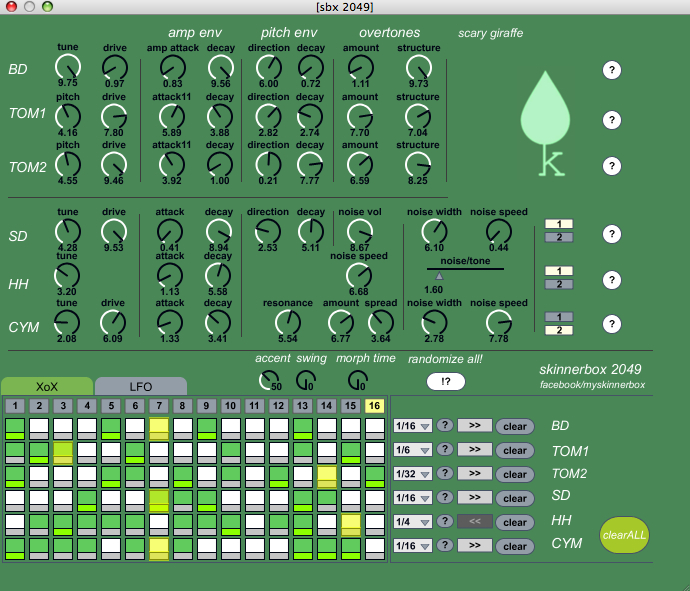Click the help icon for the BD row
The image size is (690, 591).
pyautogui.click(x=611, y=70)
